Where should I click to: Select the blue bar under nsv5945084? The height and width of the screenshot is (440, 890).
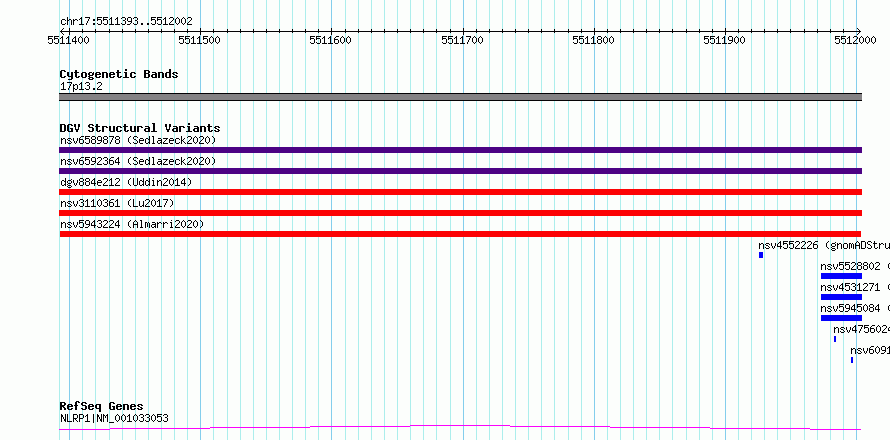click(841, 318)
